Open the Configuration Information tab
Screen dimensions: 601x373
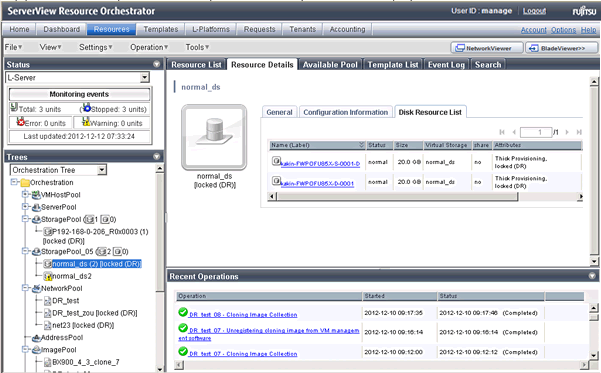(346, 112)
